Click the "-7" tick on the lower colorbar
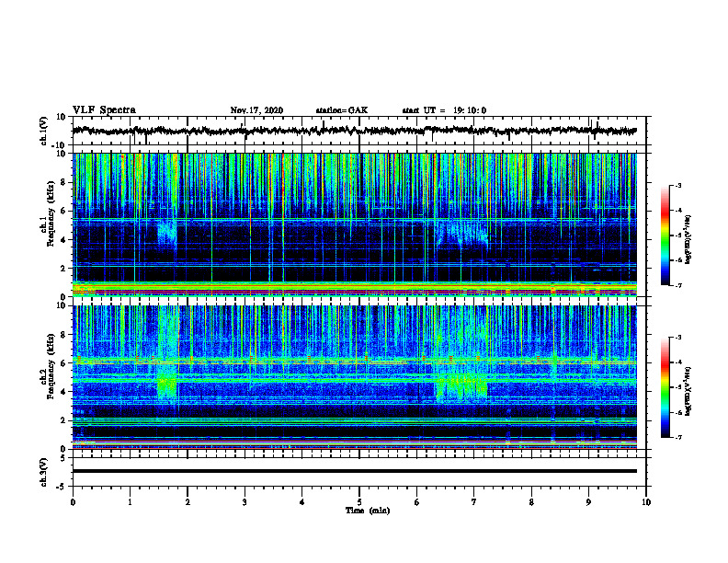 click(x=678, y=438)
